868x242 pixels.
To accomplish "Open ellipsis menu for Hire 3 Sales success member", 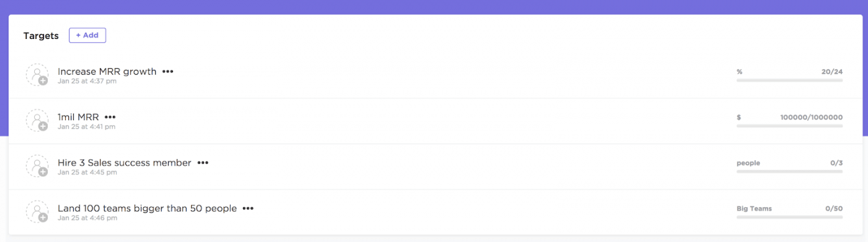I will (x=203, y=163).
